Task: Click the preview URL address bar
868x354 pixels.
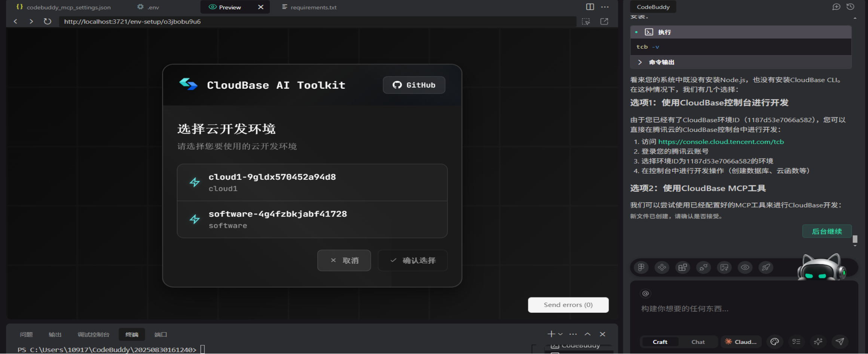Action: coord(317,21)
